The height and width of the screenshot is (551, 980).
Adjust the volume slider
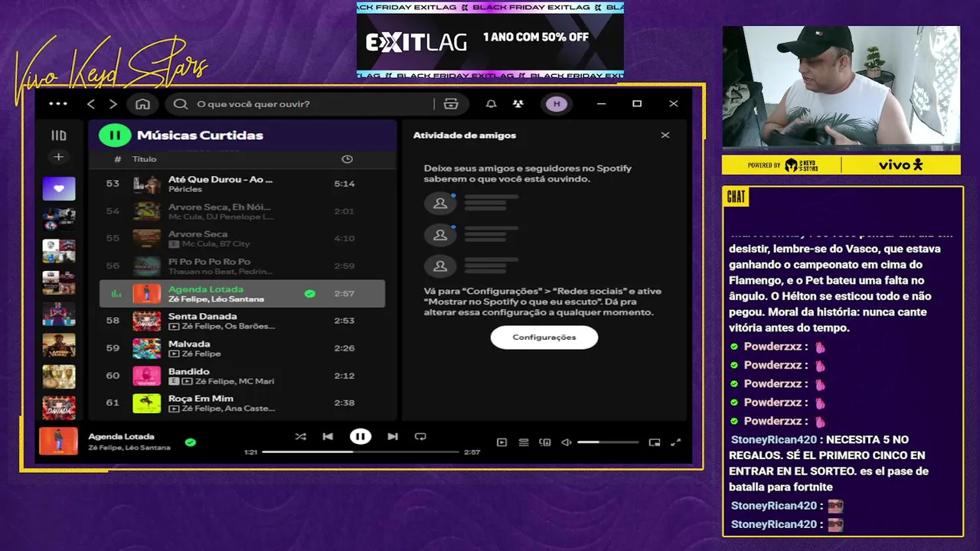point(608,442)
